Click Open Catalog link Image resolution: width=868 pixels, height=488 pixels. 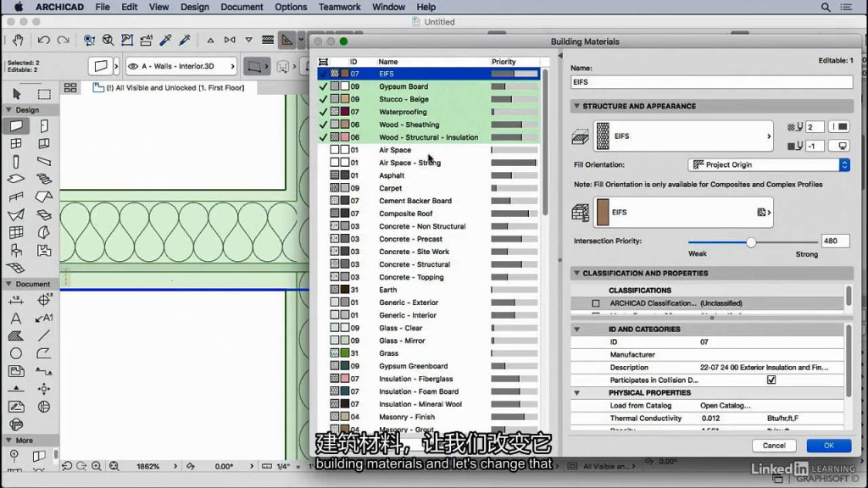[x=726, y=406]
